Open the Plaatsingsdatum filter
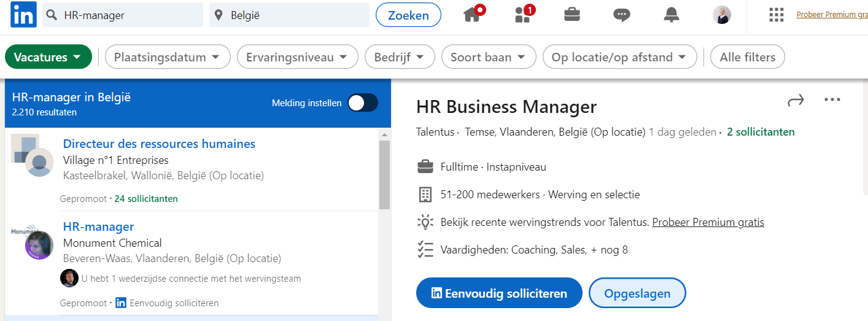Image resolution: width=868 pixels, height=321 pixels. coord(168,57)
